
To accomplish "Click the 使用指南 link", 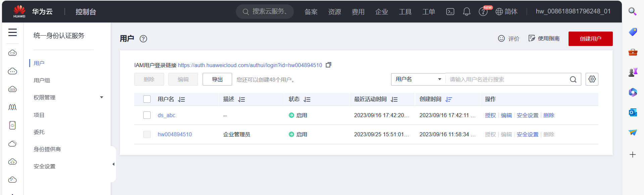I will tap(544, 38).
